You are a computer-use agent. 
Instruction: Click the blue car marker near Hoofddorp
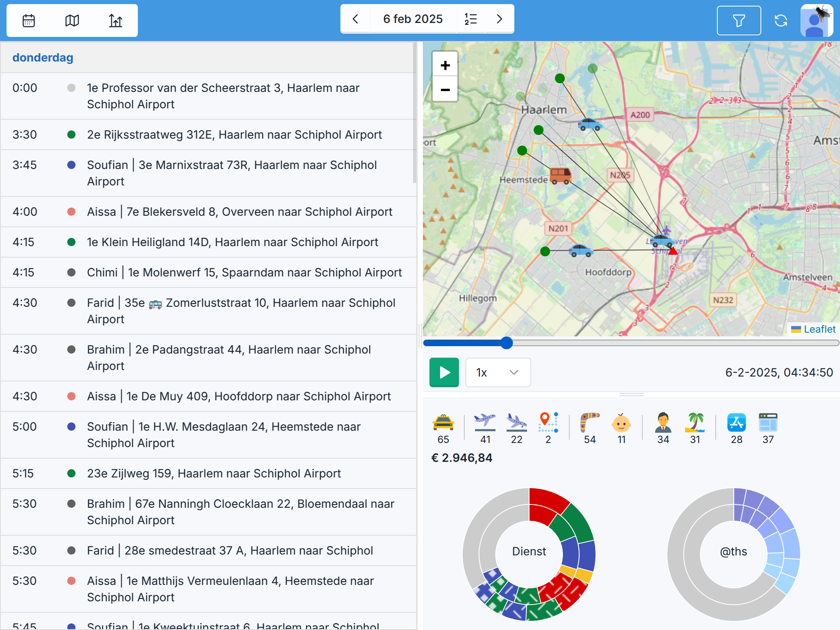pos(581,250)
